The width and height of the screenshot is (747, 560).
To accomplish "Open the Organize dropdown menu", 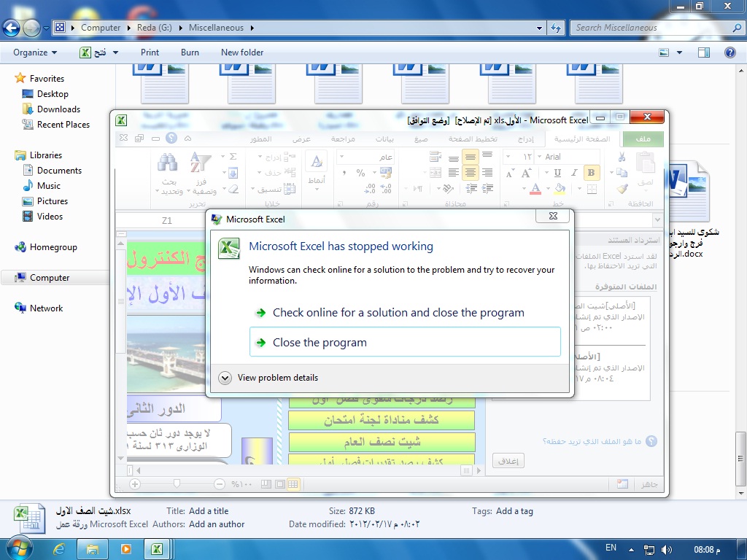I will [35, 52].
